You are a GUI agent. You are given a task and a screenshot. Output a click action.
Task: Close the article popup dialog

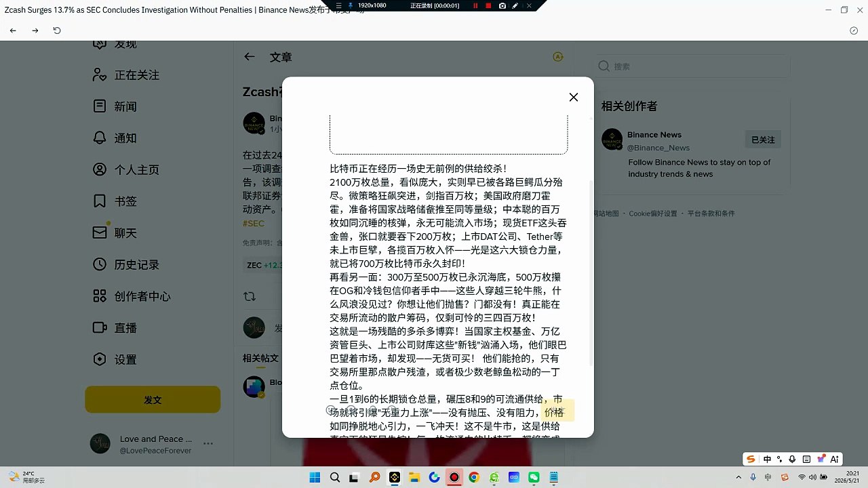[x=574, y=97]
